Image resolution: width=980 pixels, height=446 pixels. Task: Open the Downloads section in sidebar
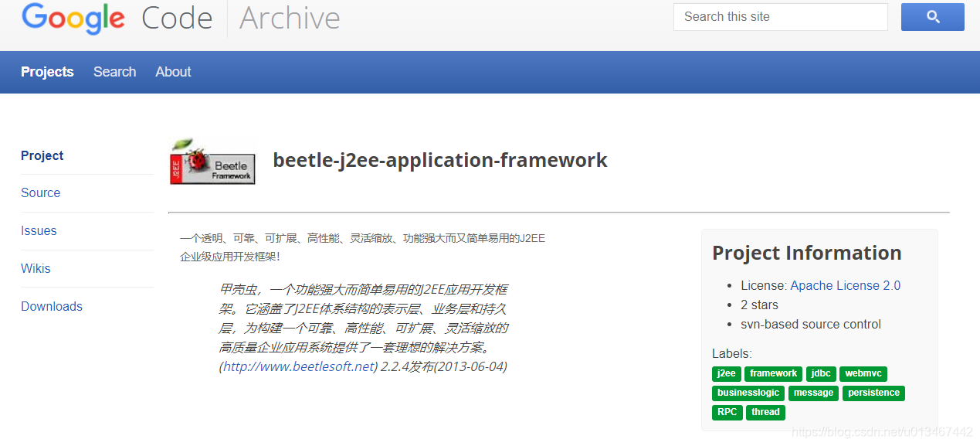pos(52,307)
